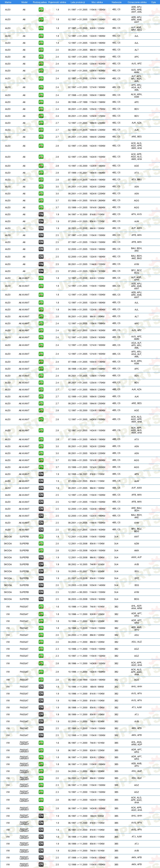
Task: Click the diesel ON icon for Skoda Superb BPZ
Action: [41, 578]
